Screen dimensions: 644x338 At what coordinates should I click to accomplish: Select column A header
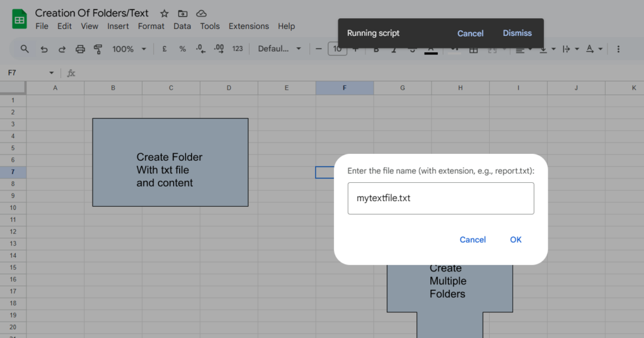tap(55, 88)
